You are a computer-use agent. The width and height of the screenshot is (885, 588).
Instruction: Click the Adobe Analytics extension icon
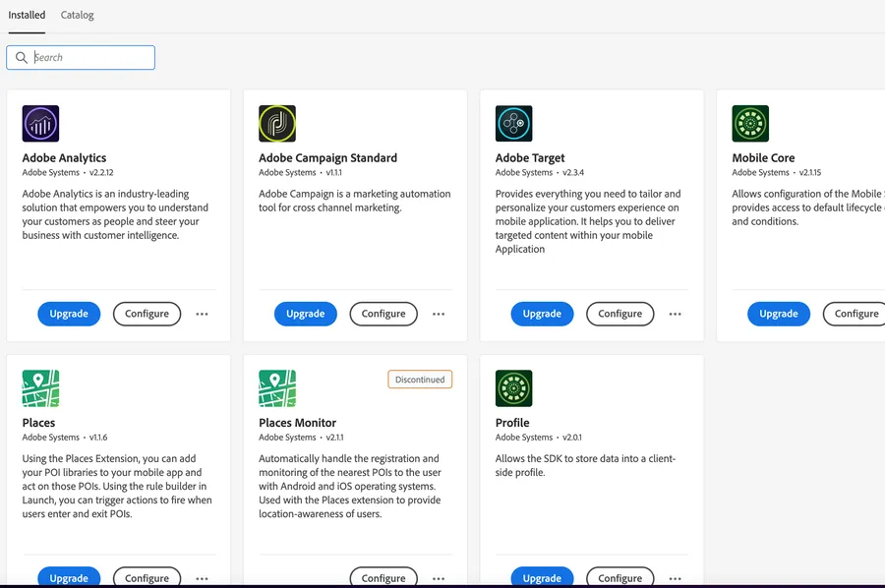[40, 124]
